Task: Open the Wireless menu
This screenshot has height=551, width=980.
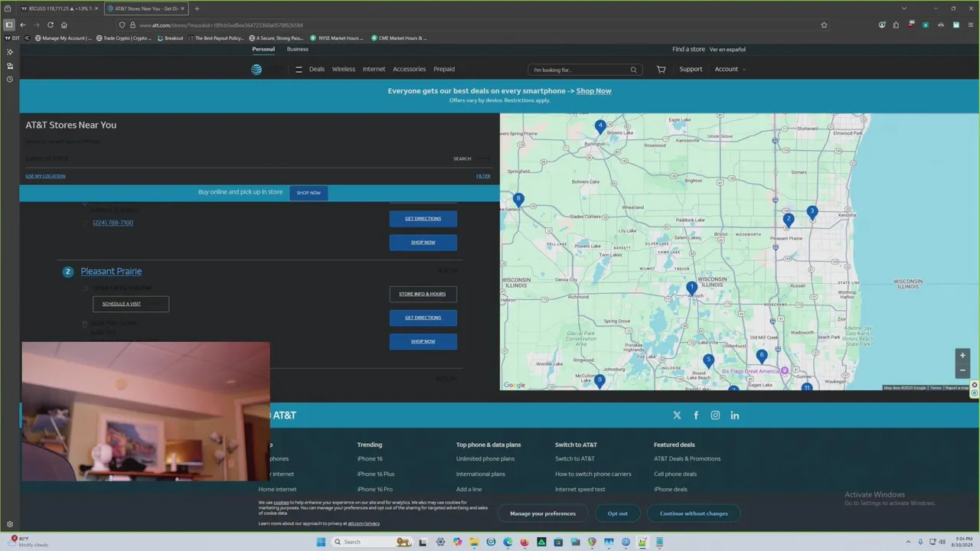Action: tap(344, 69)
